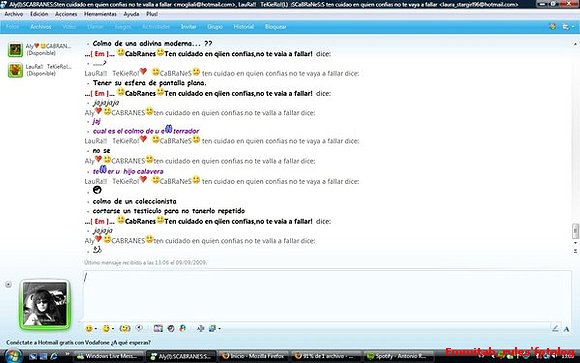The width and height of the screenshot is (580, 363).
Task: Expand the background chooser dropdown arrow
Action: pos(219,329)
